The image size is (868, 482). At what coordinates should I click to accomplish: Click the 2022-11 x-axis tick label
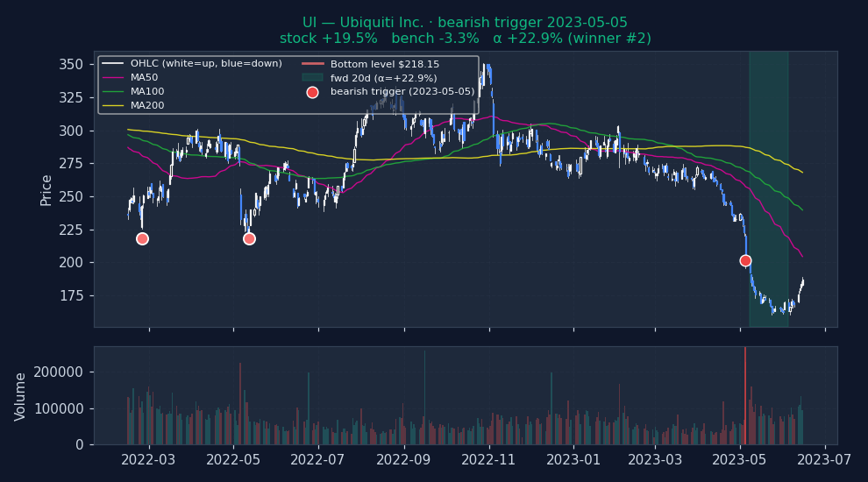pos(487,458)
